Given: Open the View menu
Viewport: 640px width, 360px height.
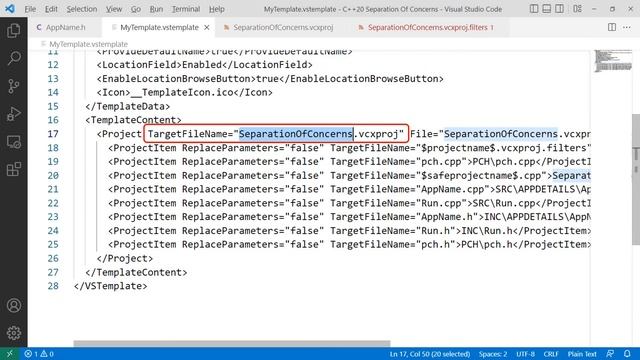Looking at the screenshot, I should 114,9.
